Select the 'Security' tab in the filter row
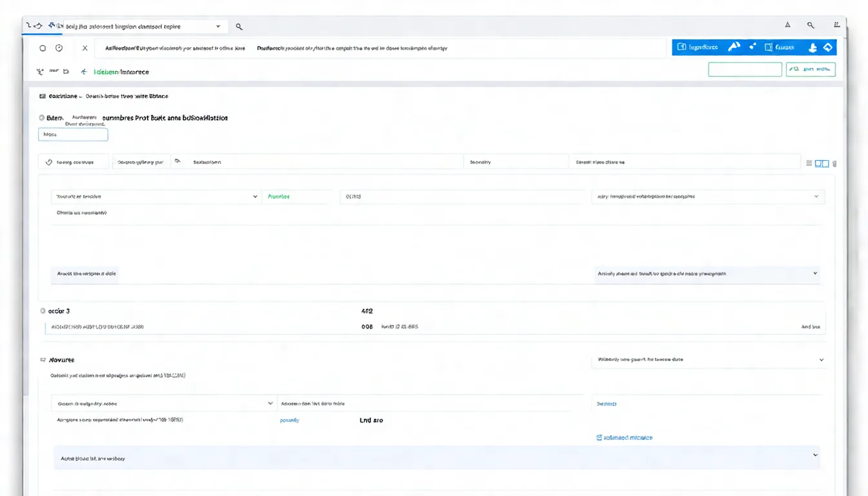The height and width of the screenshot is (496, 868). click(480, 162)
